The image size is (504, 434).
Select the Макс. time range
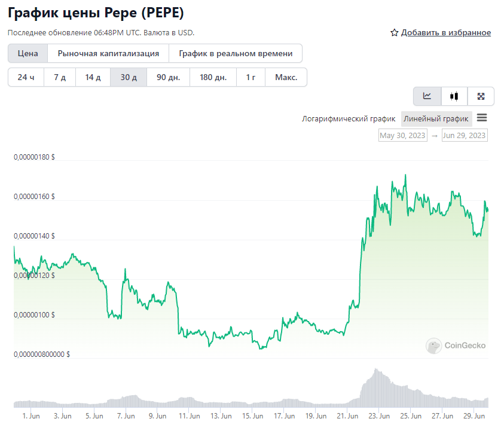286,77
